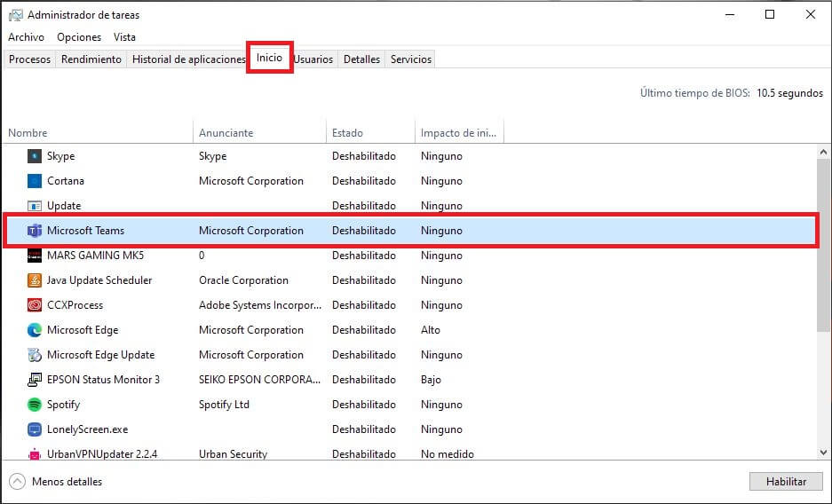The height and width of the screenshot is (504, 832).
Task: Select the Update row name
Action: point(64,206)
